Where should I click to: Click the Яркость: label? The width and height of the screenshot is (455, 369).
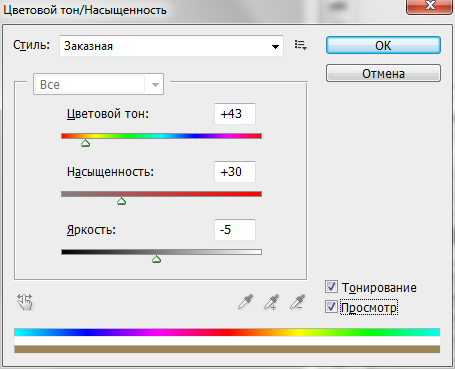(x=91, y=230)
